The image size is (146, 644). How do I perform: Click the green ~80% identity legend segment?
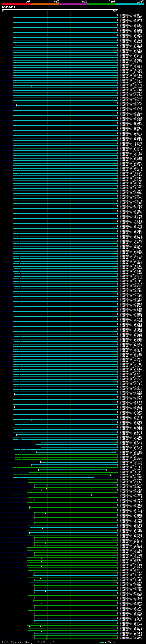(101, 4)
